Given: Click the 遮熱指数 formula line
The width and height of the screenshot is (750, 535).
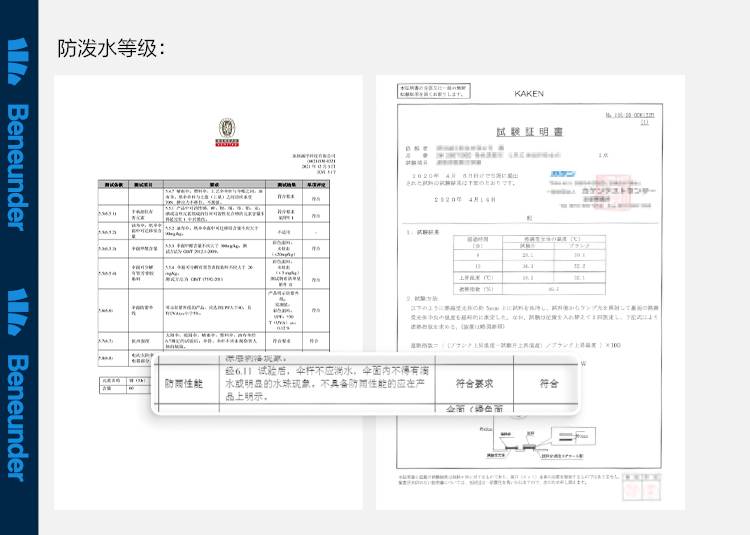Looking at the screenshot, I should [x=515, y=345].
